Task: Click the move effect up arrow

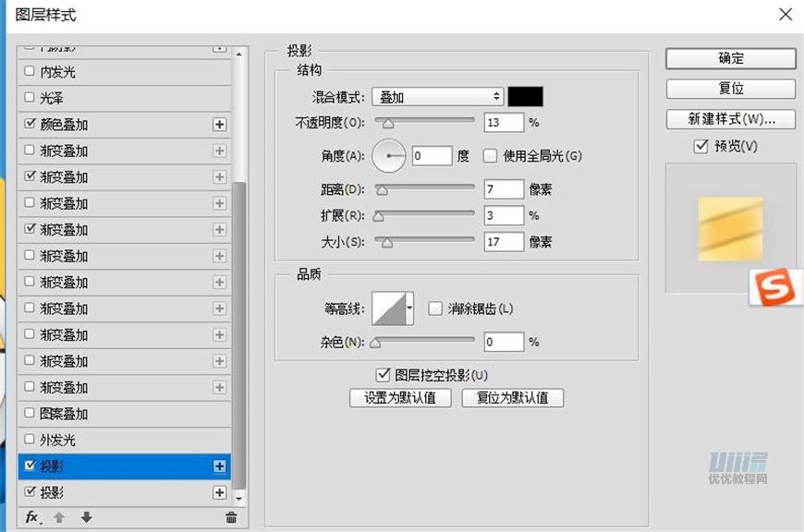Action: [x=59, y=517]
